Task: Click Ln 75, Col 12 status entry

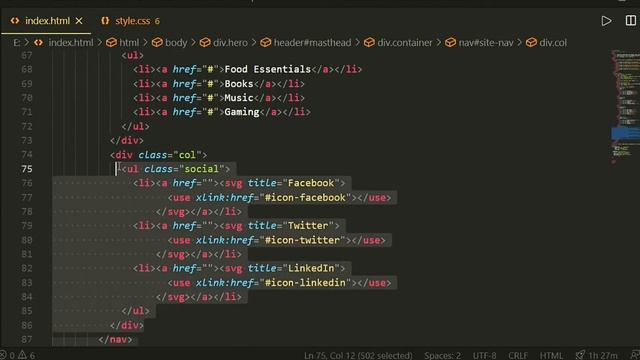Action: pos(358,355)
